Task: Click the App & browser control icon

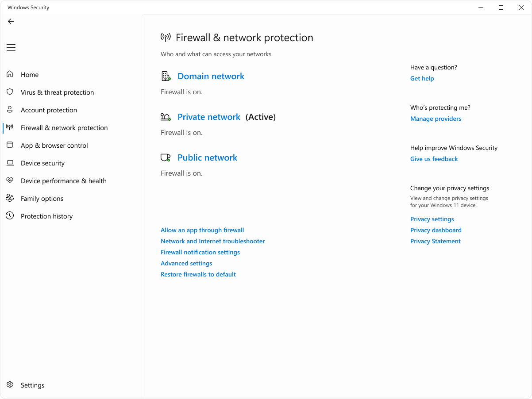Action: [10, 145]
